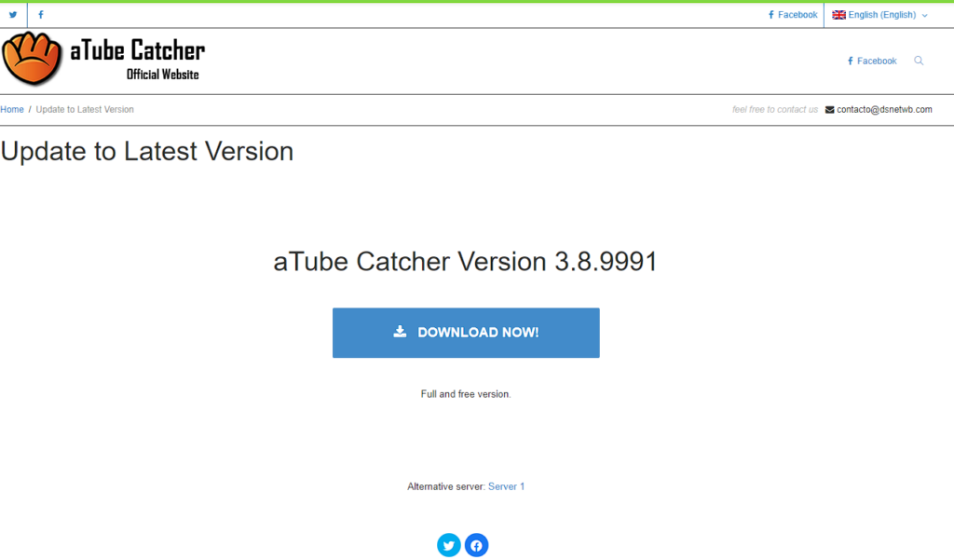Share via the round Twitter button
954x560 pixels.
coord(448,545)
